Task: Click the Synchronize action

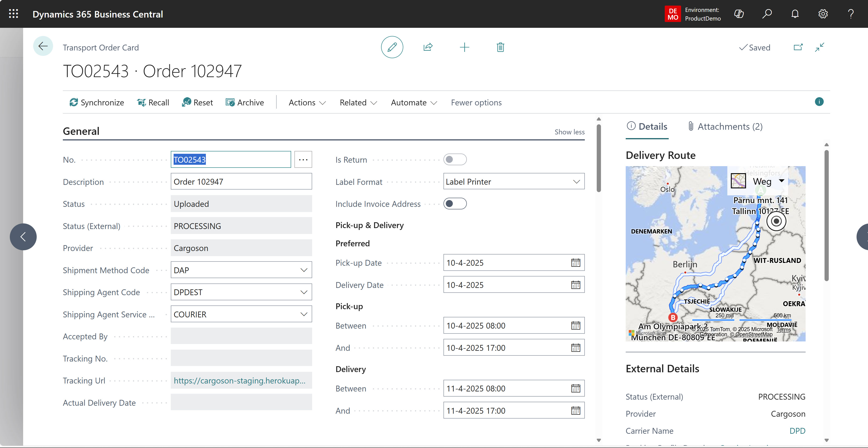Action: pyautogui.click(x=97, y=103)
